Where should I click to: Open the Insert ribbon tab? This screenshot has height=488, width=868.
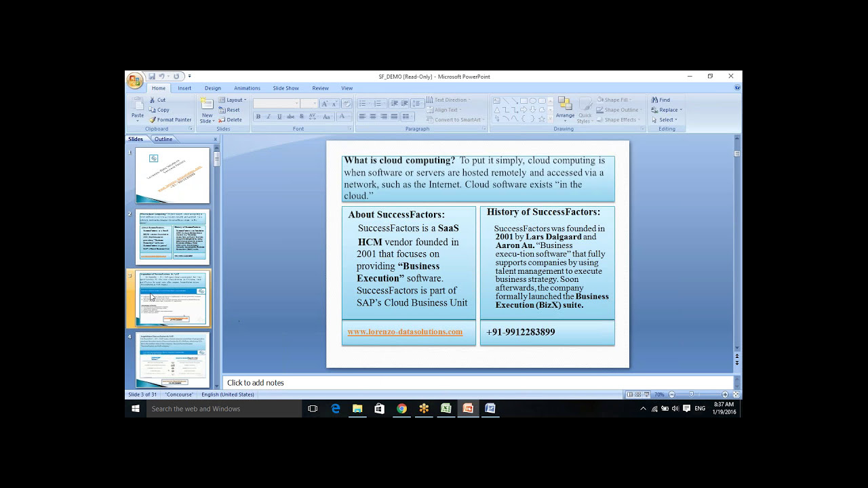[x=184, y=88]
